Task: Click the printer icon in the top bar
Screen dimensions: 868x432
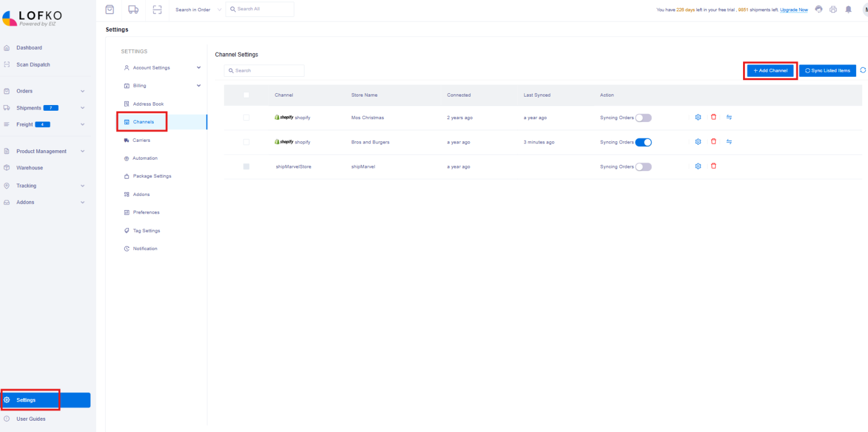Action: pyautogui.click(x=833, y=9)
